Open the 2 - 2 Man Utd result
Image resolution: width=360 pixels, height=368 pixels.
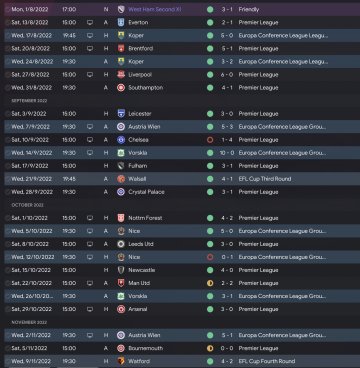[227, 283]
